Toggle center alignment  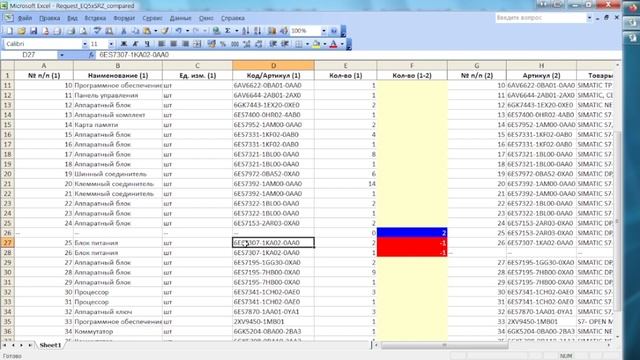click(173, 44)
